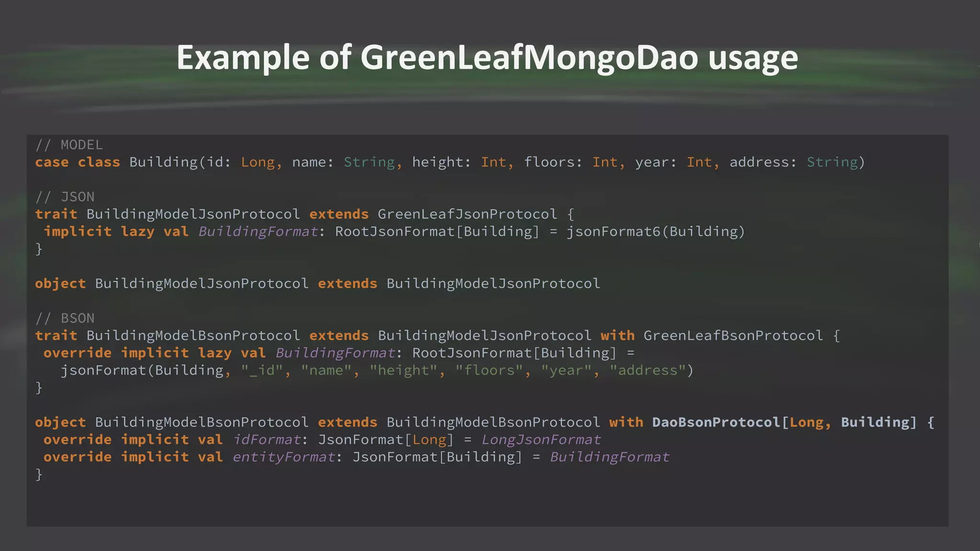
Task: Click 'jsonFormat(Building,' call
Action: pos(145,370)
